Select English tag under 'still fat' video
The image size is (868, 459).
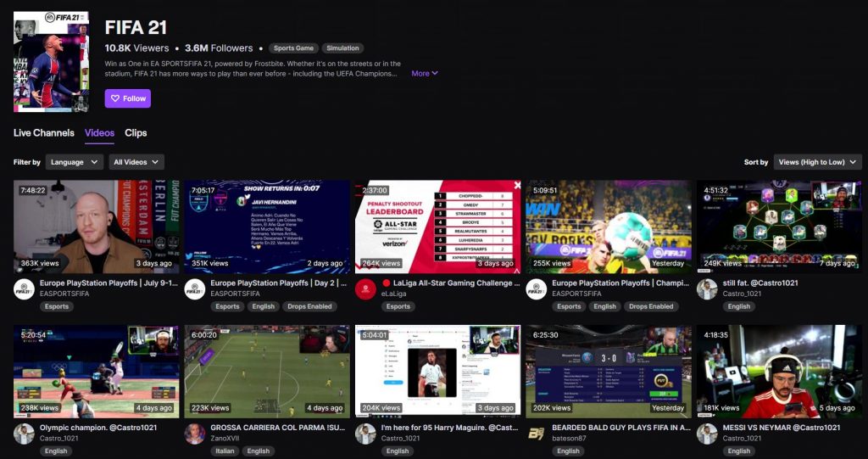(x=739, y=306)
